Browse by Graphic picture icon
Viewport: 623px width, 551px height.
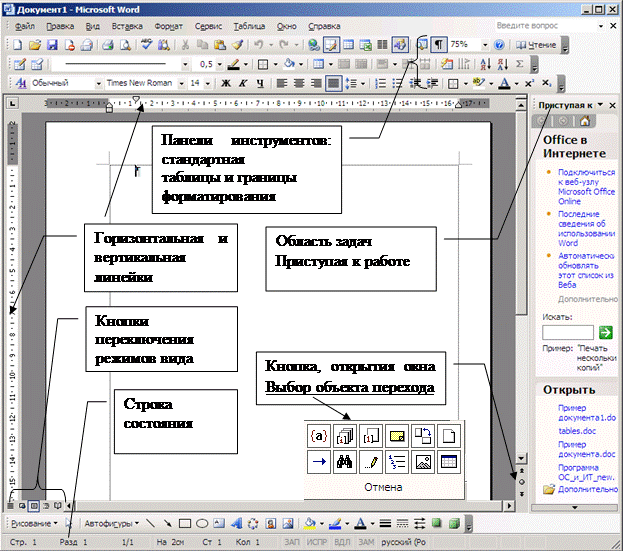[x=422, y=462]
